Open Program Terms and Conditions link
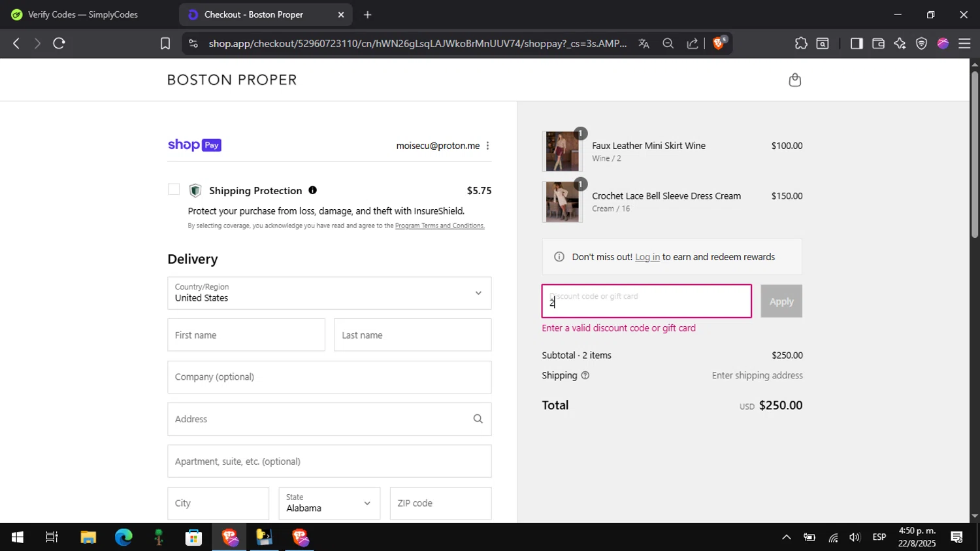980x551 pixels. tap(440, 225)
